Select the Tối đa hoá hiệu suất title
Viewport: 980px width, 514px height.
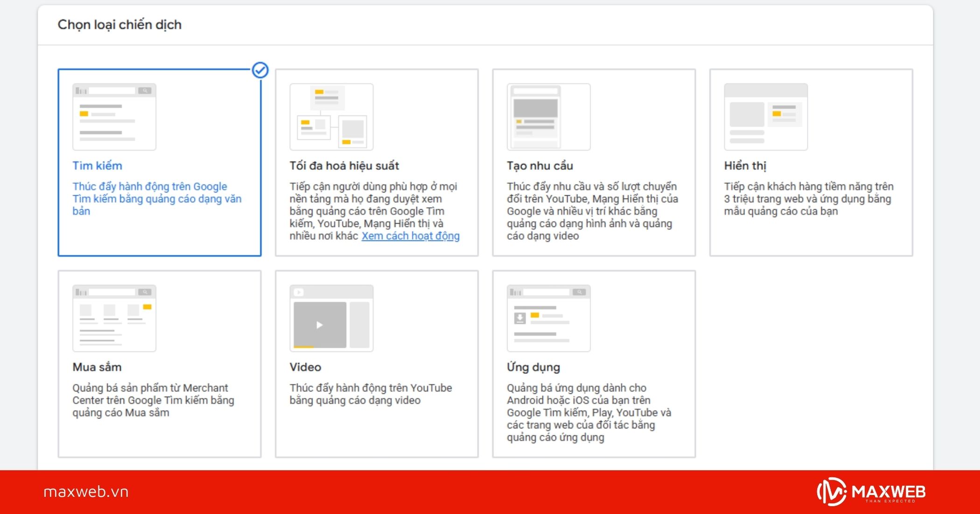(x=344, y=166)
